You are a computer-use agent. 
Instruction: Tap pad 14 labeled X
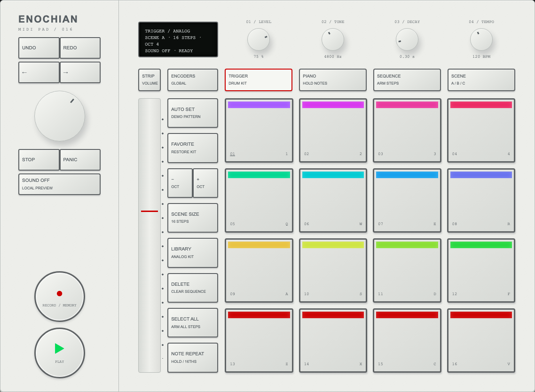coord(333,340)
